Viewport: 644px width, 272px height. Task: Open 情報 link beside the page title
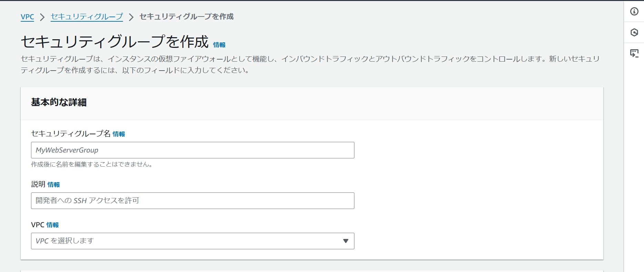coord(219,45)
